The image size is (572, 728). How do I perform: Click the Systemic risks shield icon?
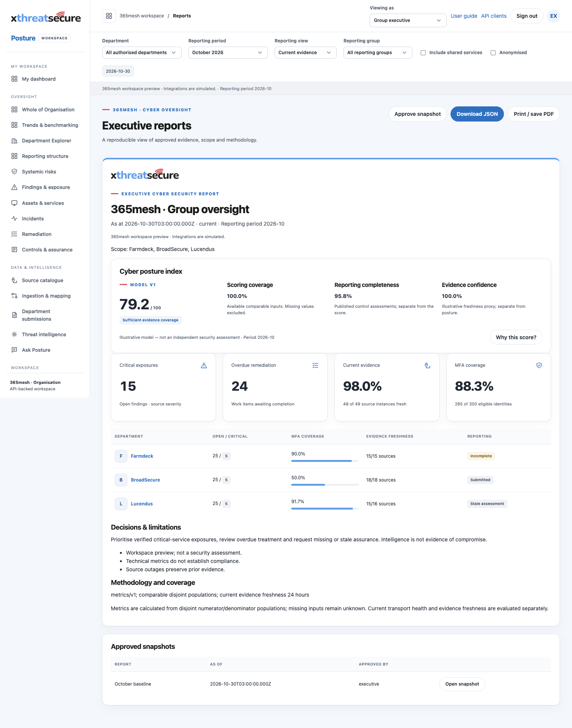[x=14, y=171]
